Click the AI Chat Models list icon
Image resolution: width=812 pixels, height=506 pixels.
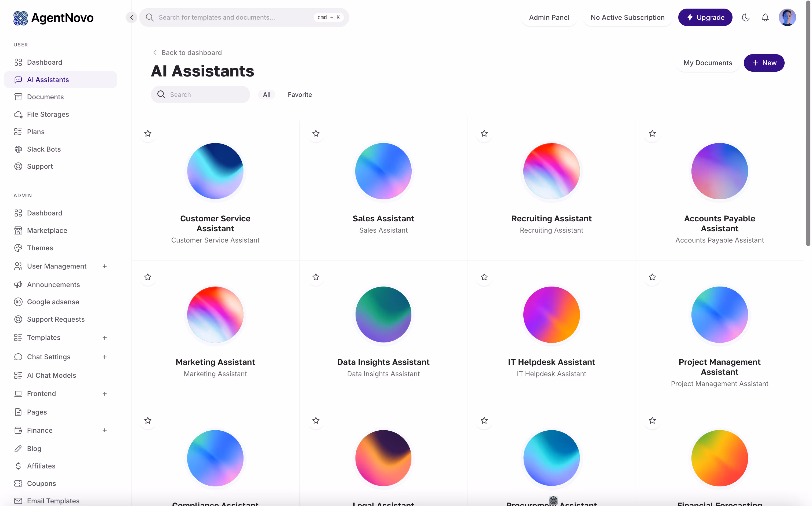pos(18,376)
